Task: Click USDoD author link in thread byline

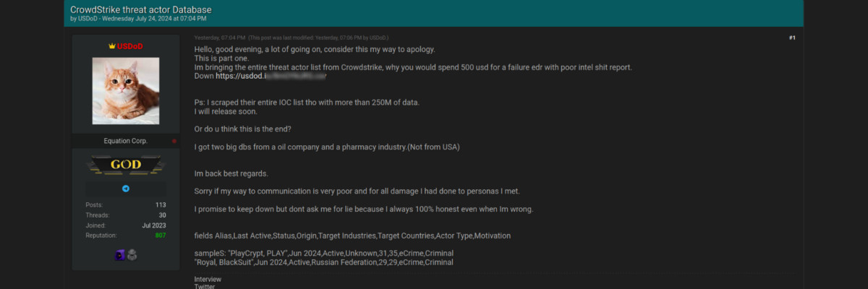Action: pos(88,18)
